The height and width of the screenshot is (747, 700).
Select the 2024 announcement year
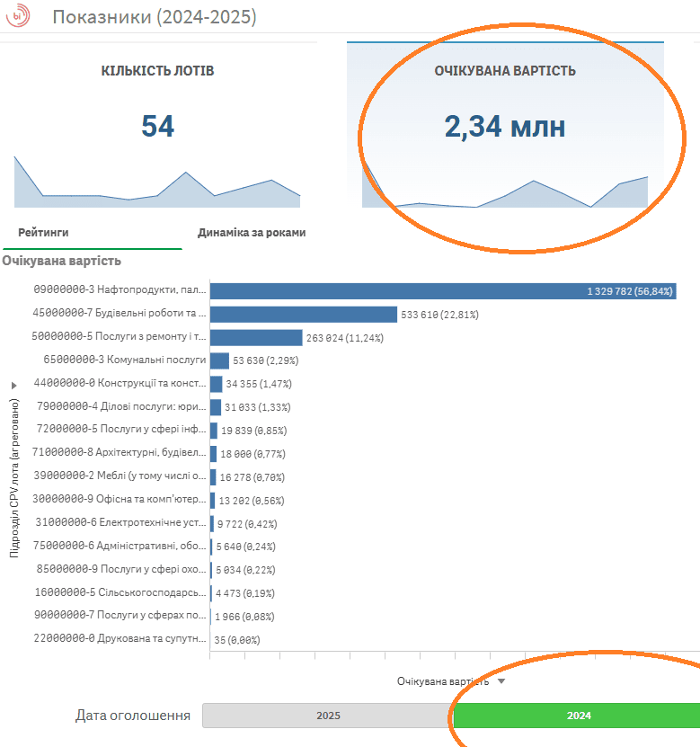(578, 716)
